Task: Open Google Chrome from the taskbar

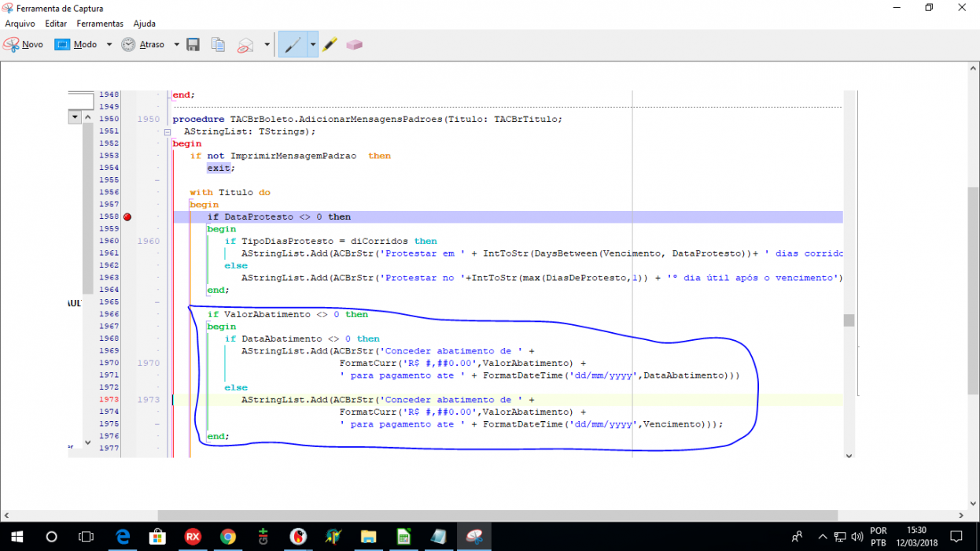Action: [228, 537]
